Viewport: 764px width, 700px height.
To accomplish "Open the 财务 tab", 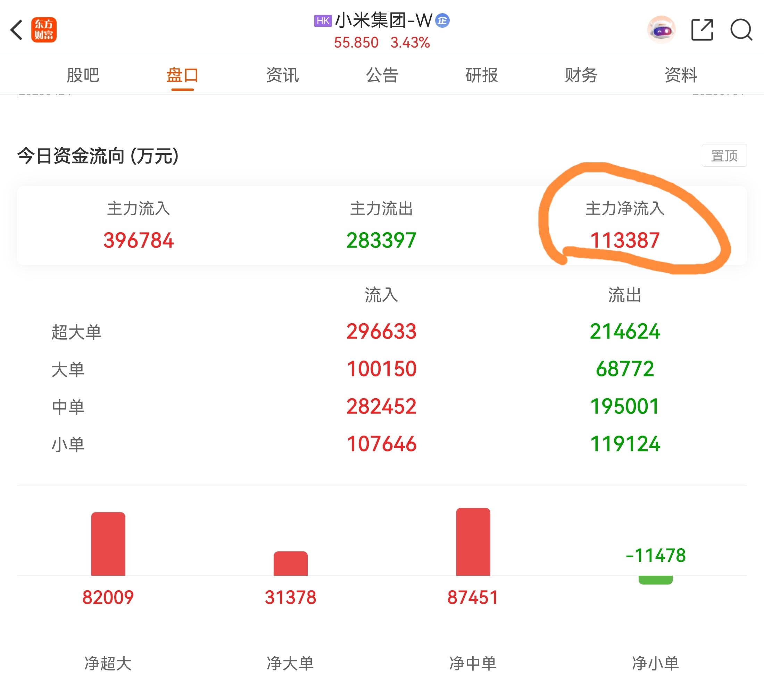I will coord(581,75).
